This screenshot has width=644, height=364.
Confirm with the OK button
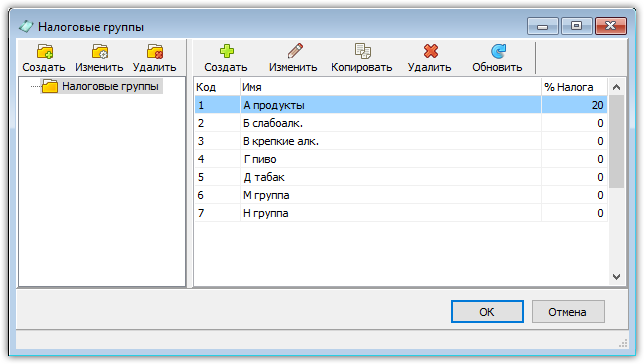(487, 312)
